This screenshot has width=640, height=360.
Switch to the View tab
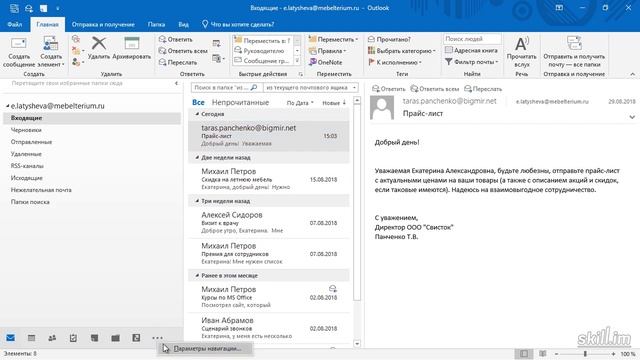click(184, 24)
